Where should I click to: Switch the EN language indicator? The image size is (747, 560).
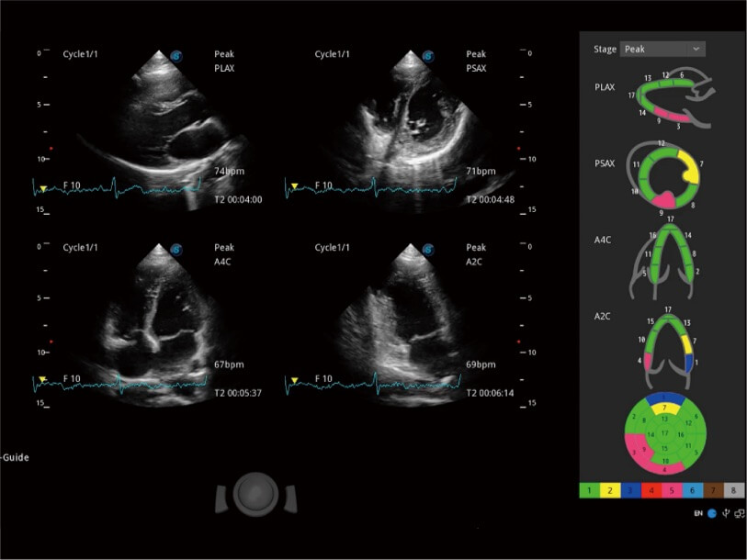(698, 512)
